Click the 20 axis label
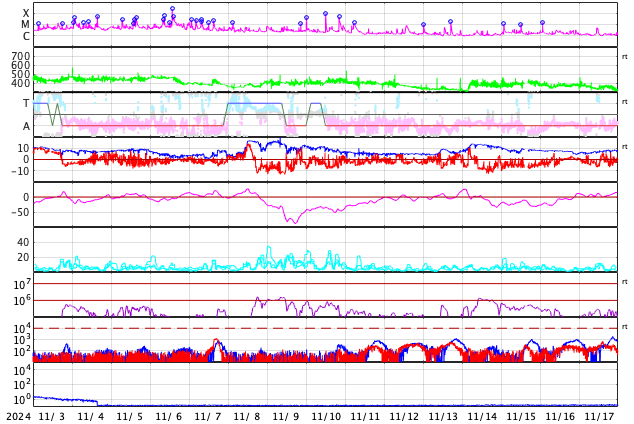This screenshot has height=424, width=634. [x=23, y=257]
